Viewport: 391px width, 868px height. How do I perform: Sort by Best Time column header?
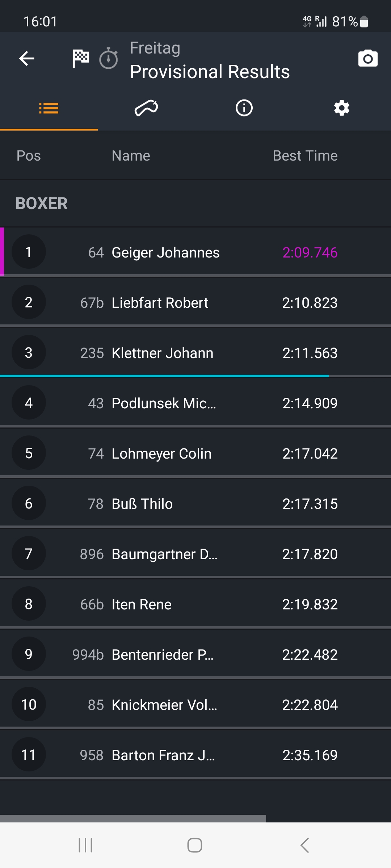pos(305,156)
